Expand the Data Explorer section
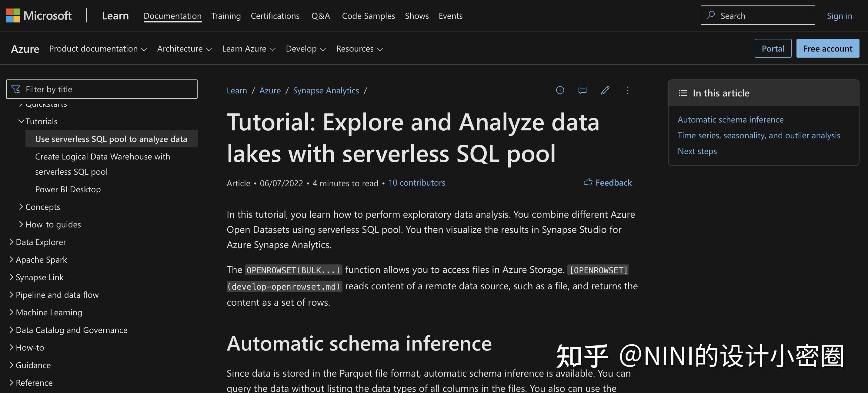The width and height of the screenshot is (868, 393). (12, 242)
